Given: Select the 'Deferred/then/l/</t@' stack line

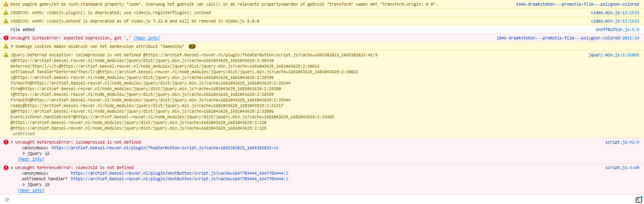Looking at the screenshot, I should pyautogui.click(x=165, y=66).
